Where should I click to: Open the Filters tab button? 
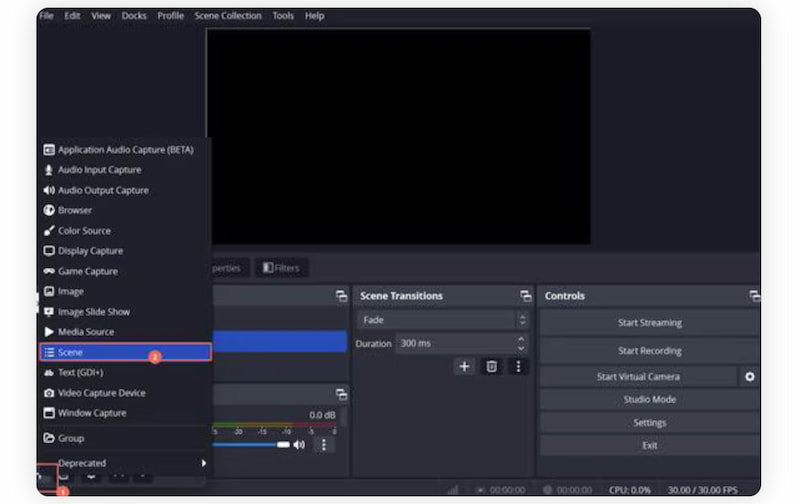click(x=281, y=268)
